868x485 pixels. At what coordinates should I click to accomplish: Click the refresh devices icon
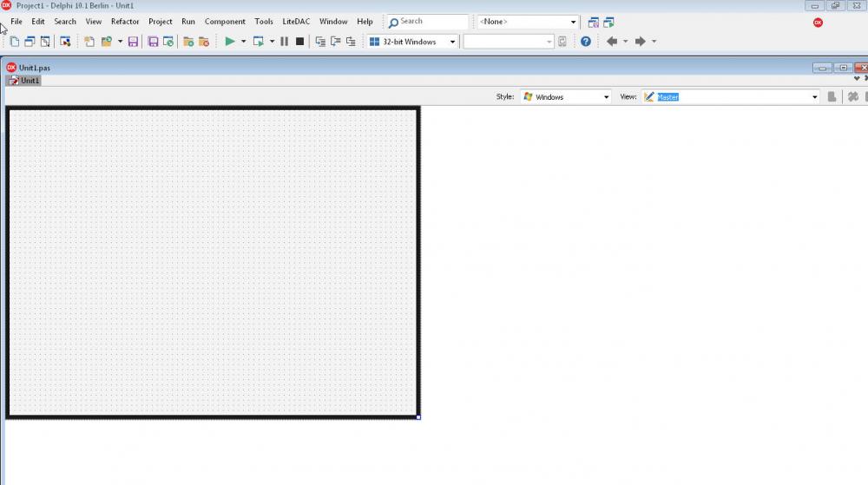[x=562, y=42]
